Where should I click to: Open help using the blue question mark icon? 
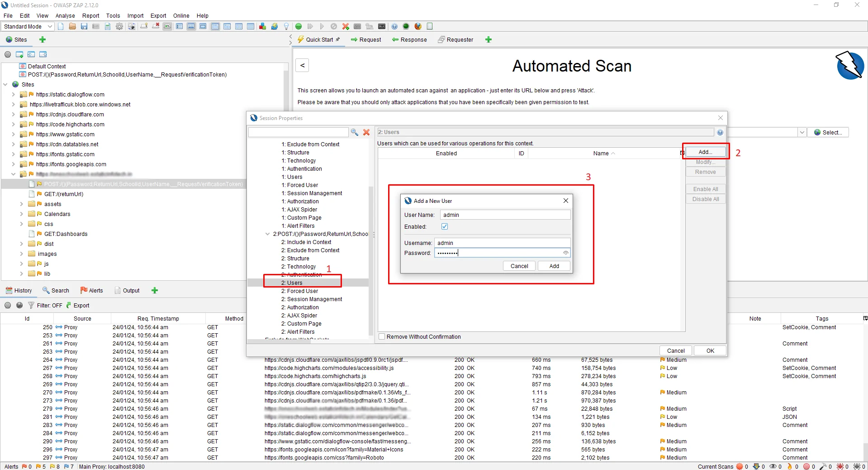(394, 26)
